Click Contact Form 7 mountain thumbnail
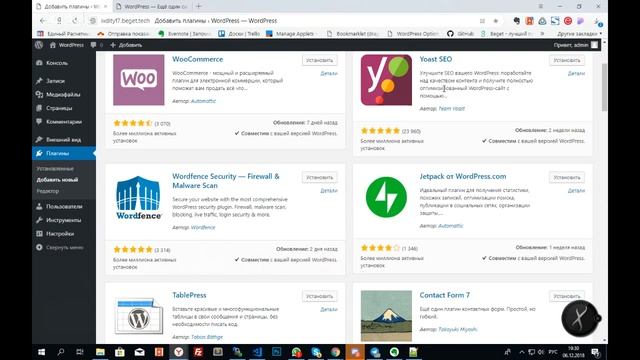Viewport: 640px width, 360px height. pos(386,316)
